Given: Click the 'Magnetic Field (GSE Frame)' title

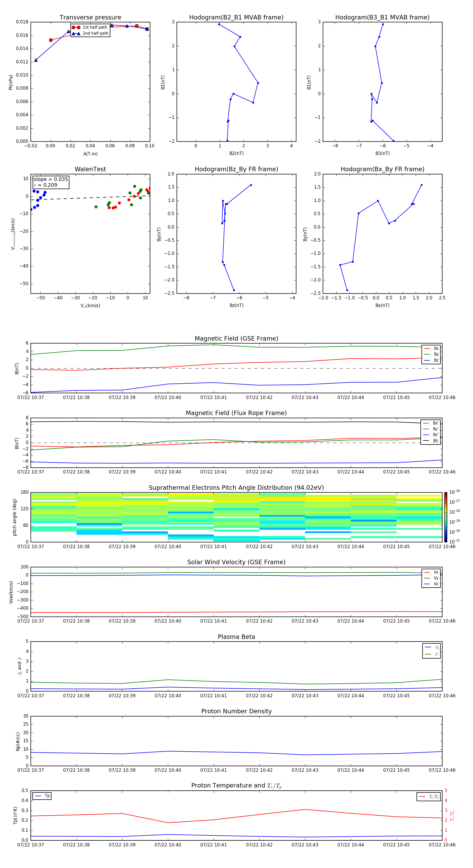Looking at the screenshot, I should 236,339.
